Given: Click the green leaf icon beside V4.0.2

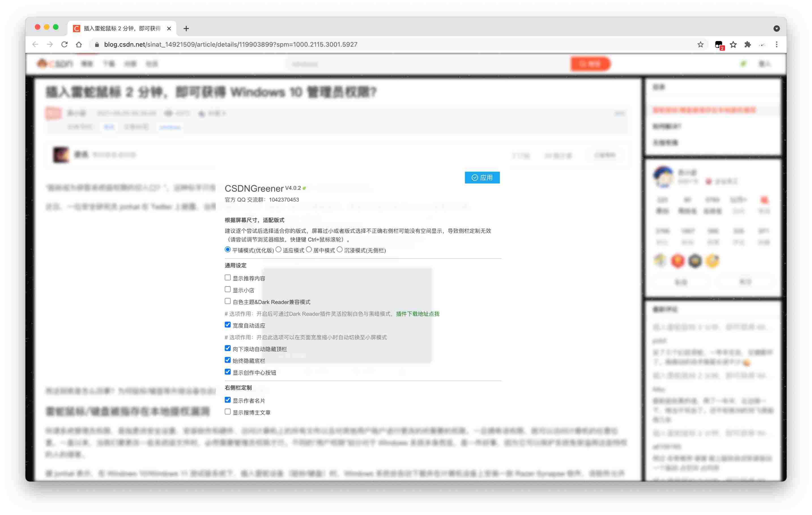Looking at the screenshot, I should [304, 188].
